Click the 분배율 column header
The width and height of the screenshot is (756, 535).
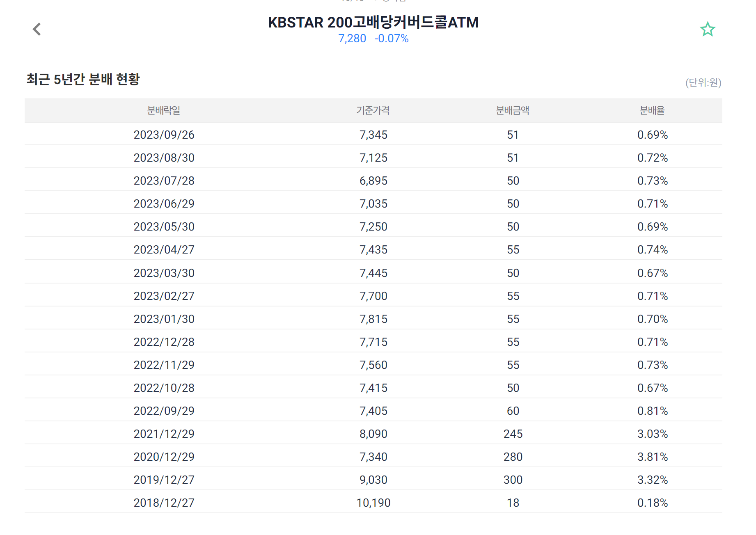pyautogui.click(x=652, y=110)
